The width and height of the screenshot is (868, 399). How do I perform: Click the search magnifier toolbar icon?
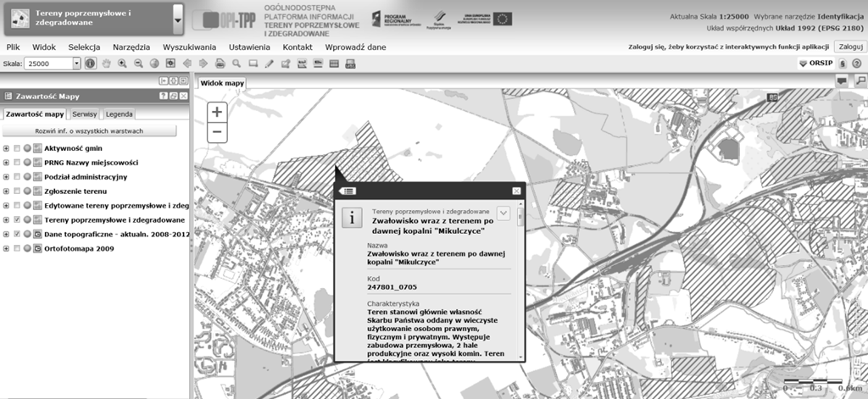(236, 64)
